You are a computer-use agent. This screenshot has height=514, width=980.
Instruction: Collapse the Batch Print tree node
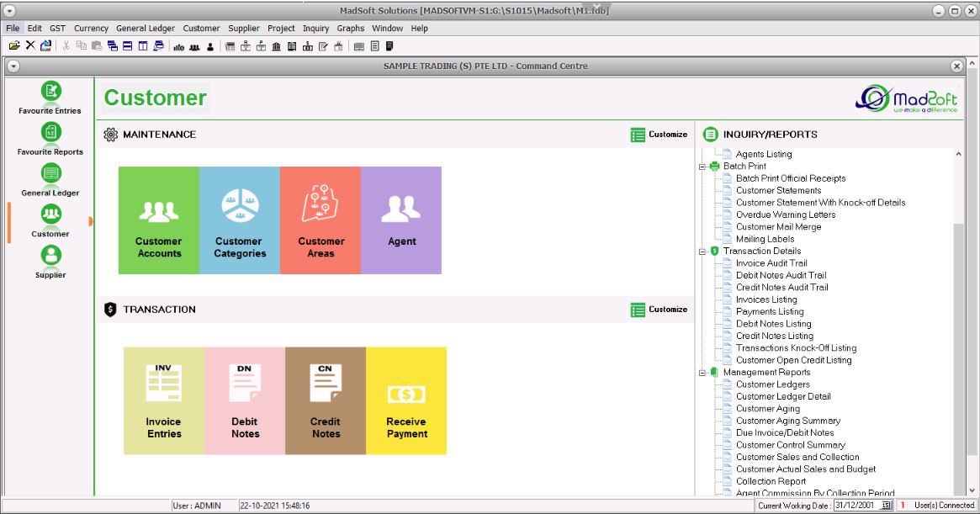[702, 167]
